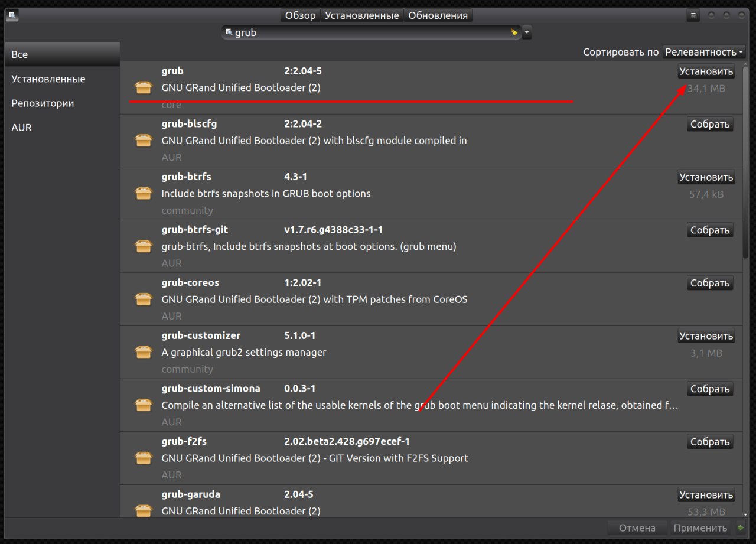Image resolution: width=756 pixels, height=544 pixels.
Task: Click the magnifier icon inside the search field
Action: 229,32
